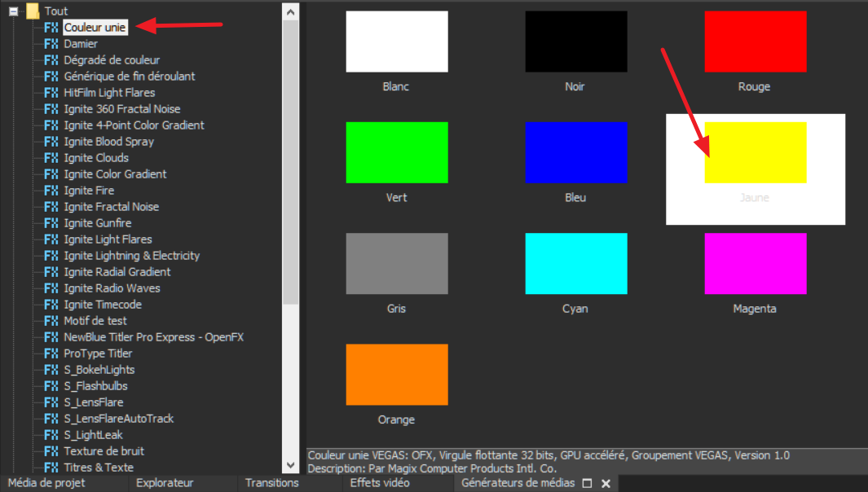Select the Orange preset thumbnail
This screenshot has width=868, height=492.
point(397,375)
